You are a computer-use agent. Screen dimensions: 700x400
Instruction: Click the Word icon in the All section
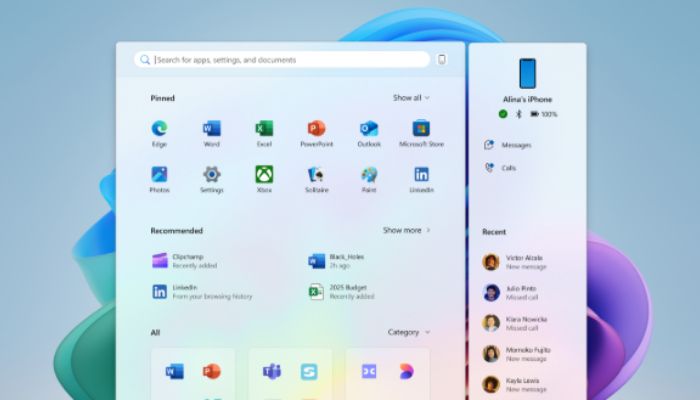pyautogui.click(x=175, y=371)
